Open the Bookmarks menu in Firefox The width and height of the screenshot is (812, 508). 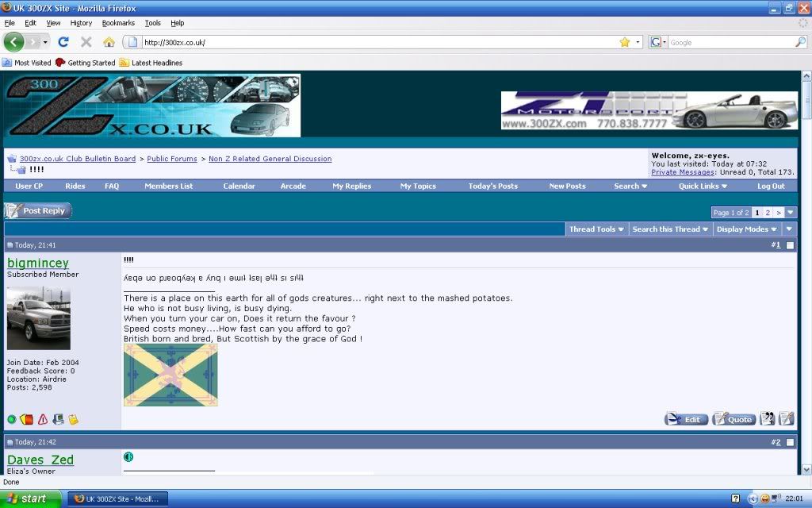pyautogui.click(x=117, y=22)
